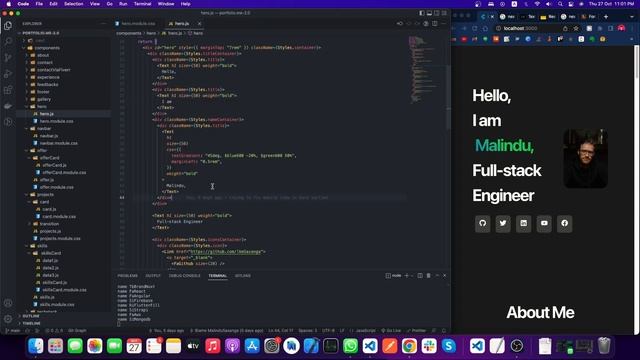Expand the experience folder
This screenshot has height=360, width=640.
point(48,77)
